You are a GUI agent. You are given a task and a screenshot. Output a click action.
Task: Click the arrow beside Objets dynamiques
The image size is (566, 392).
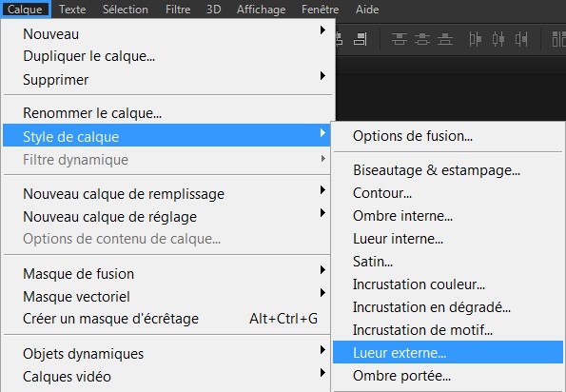coord(322,350)
